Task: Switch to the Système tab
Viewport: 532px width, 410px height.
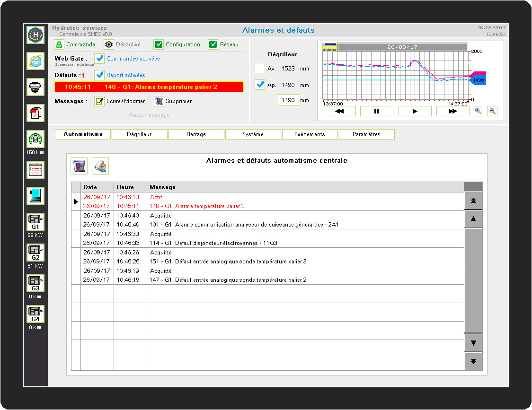Action: (253, 134)
